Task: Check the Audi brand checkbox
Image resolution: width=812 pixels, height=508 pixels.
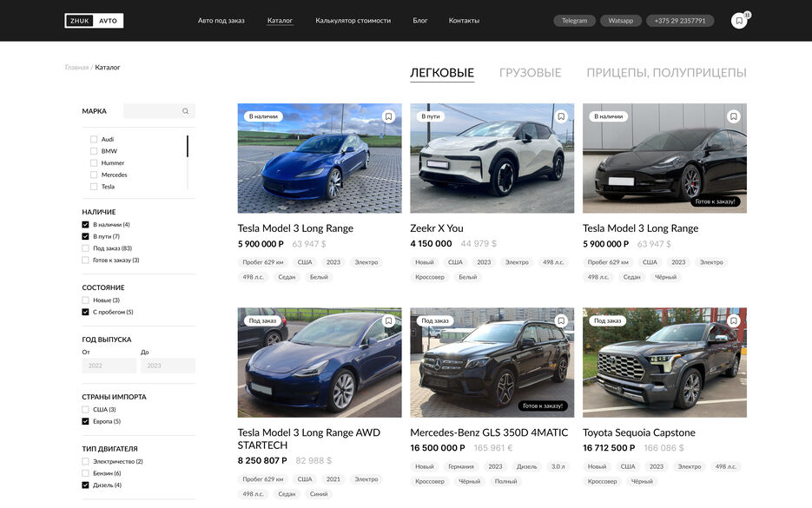Action: [94, 139]
